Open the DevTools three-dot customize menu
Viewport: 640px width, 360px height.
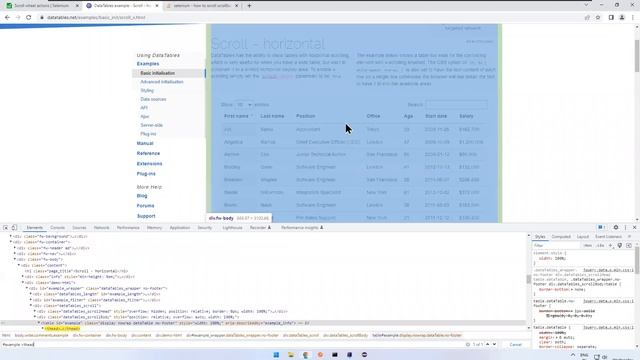pos(625,227)
